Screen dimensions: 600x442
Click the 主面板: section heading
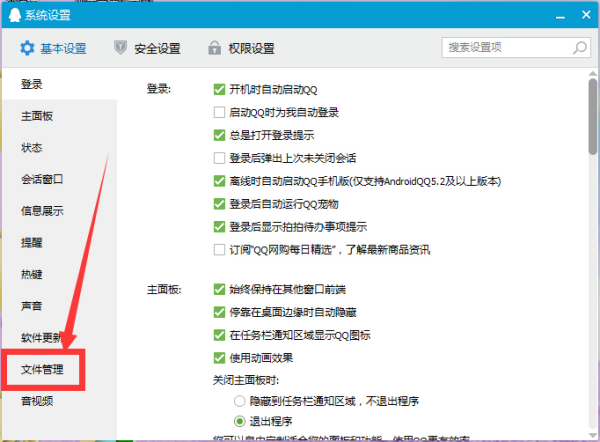(x=164, y=289)
